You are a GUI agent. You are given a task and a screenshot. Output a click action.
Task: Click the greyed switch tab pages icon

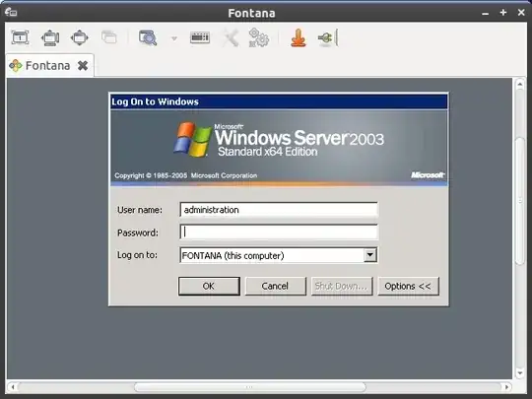[x=109, y=37]
